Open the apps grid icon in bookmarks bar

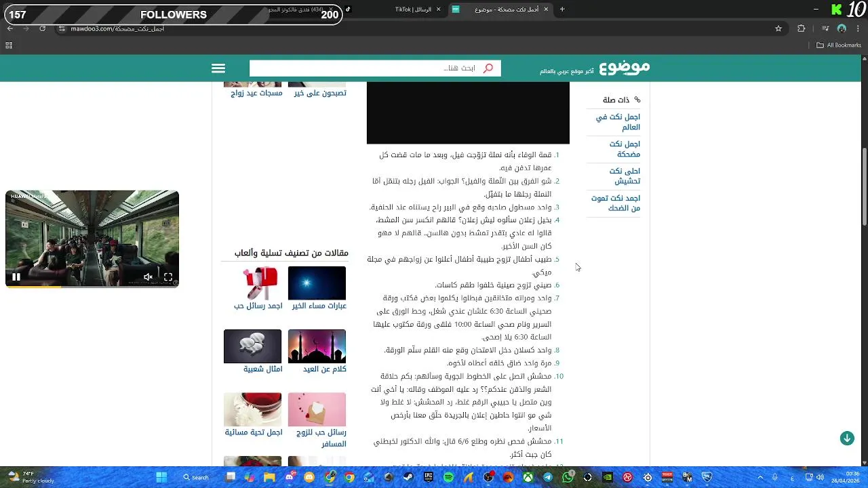pyautogui.click(x=9, y=45)
